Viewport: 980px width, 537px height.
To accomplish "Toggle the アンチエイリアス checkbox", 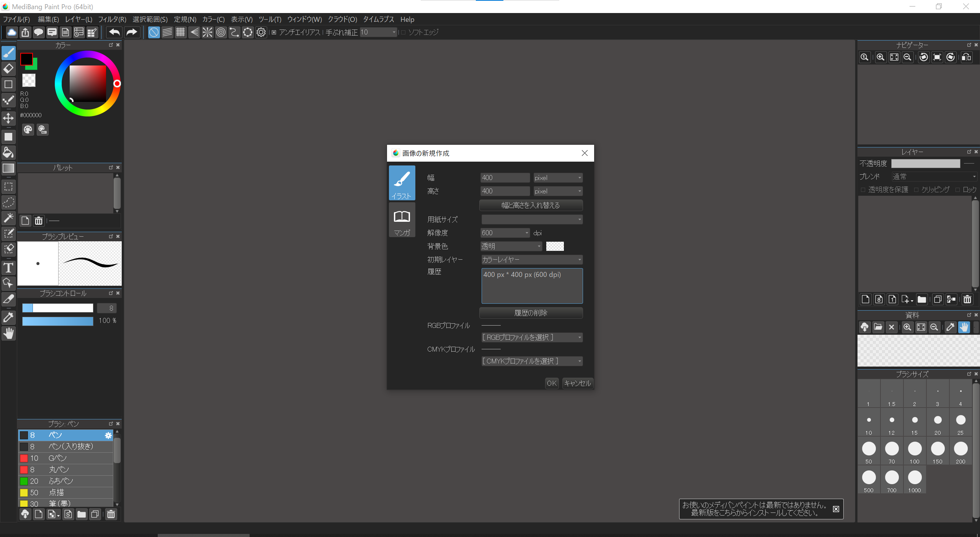I will [x=274, y=33].
